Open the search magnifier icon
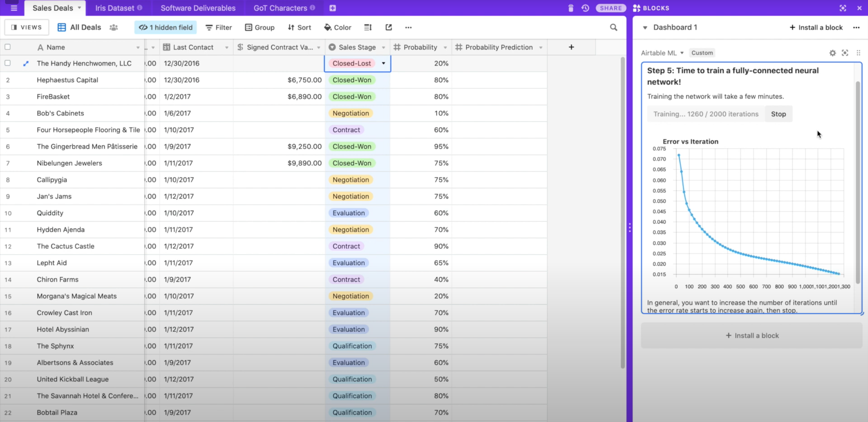This screenshot has height=422, width=868. click(613, 27)
